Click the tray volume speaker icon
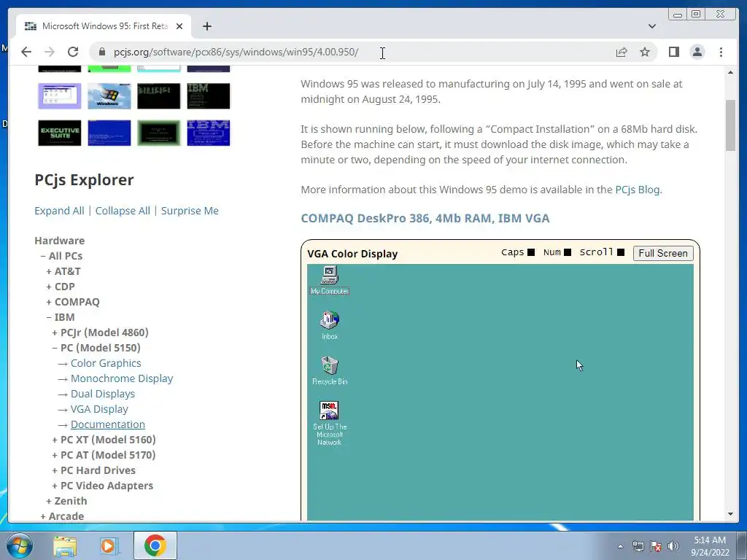The height and width of the screenshot is (560, 747). 673,546
